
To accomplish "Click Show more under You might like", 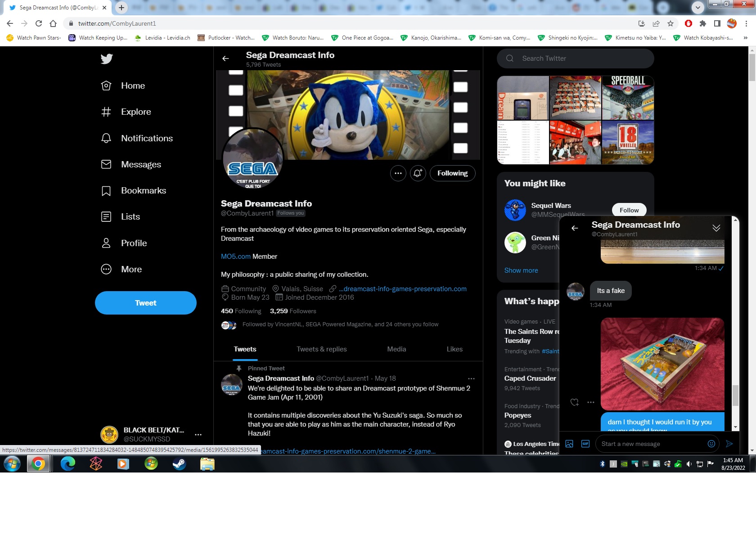I will (x=521, y=270).
